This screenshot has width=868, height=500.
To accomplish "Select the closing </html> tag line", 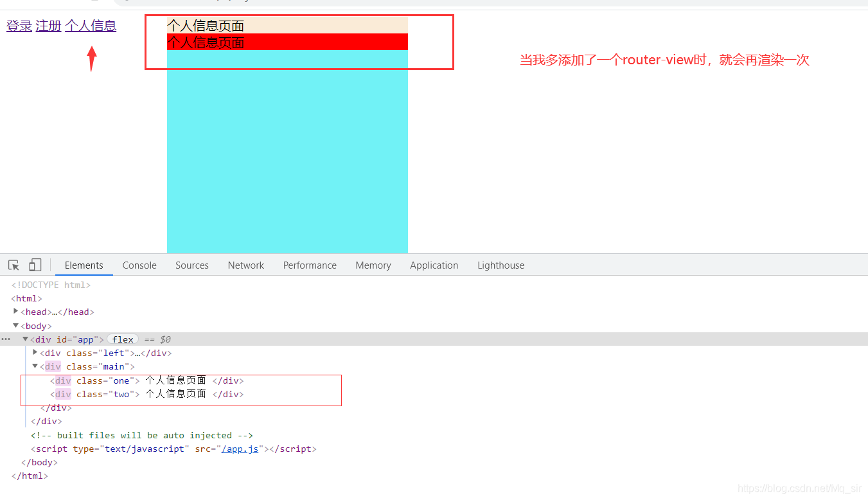I will pos(30,476).
